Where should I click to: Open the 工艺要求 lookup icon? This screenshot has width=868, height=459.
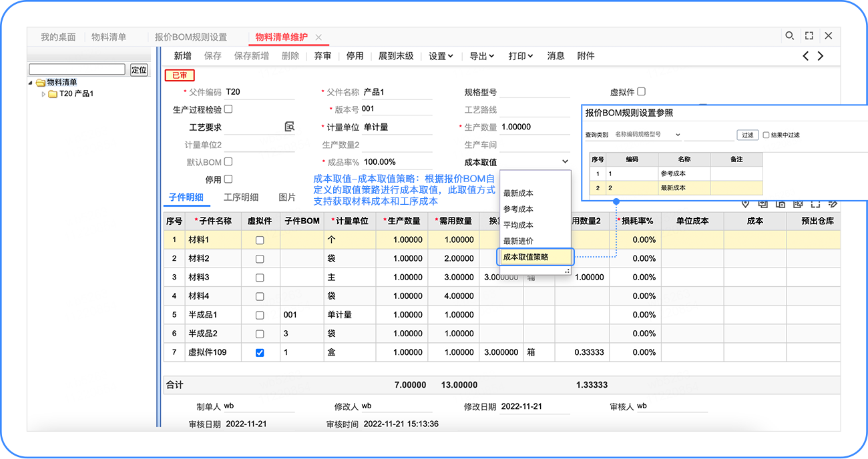(x=289, y=127)
